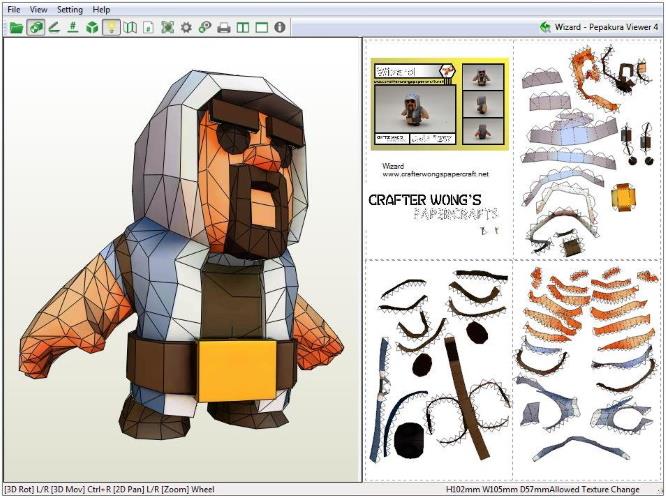This screenshot has width=666, height=498.
Task: Open the View menu
Action: 38,9
